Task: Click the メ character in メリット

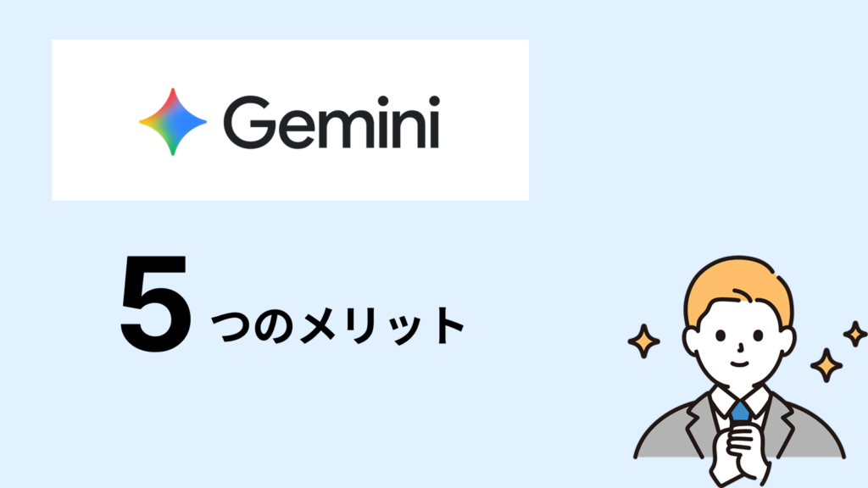Action: tap(317, 327)
